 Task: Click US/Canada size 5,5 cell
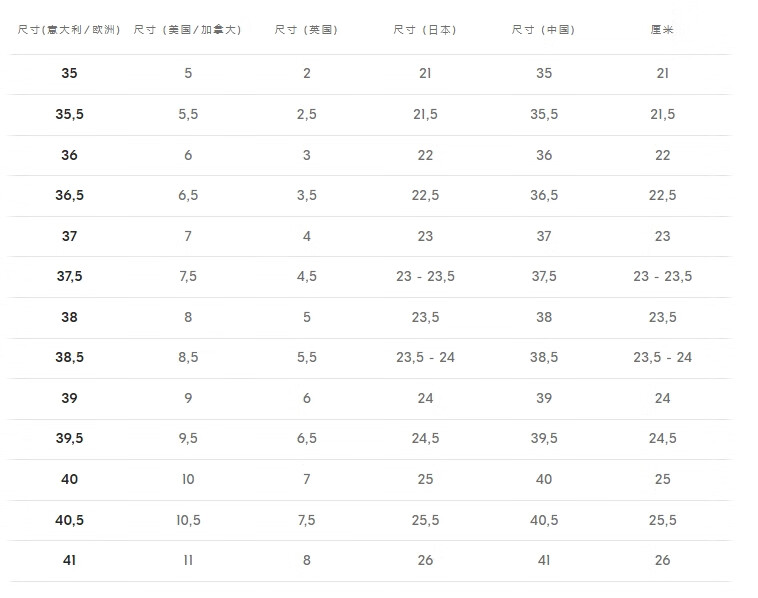click(188, 114)
